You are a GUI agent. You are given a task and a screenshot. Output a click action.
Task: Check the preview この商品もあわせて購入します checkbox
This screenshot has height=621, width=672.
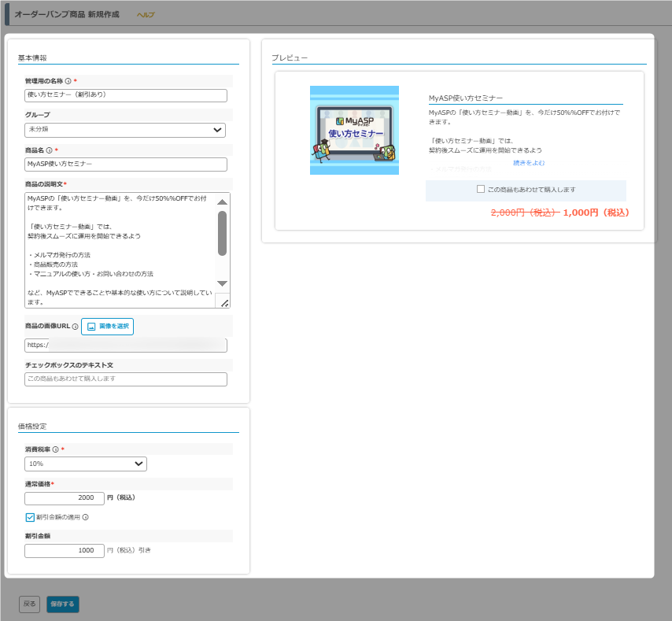tap(481, 189)
